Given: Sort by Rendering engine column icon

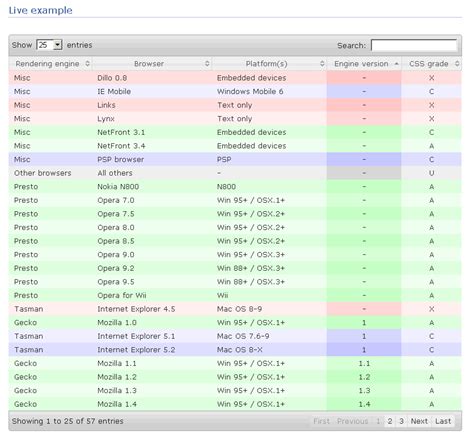Looking at the screenshot, I should [87, 63].
